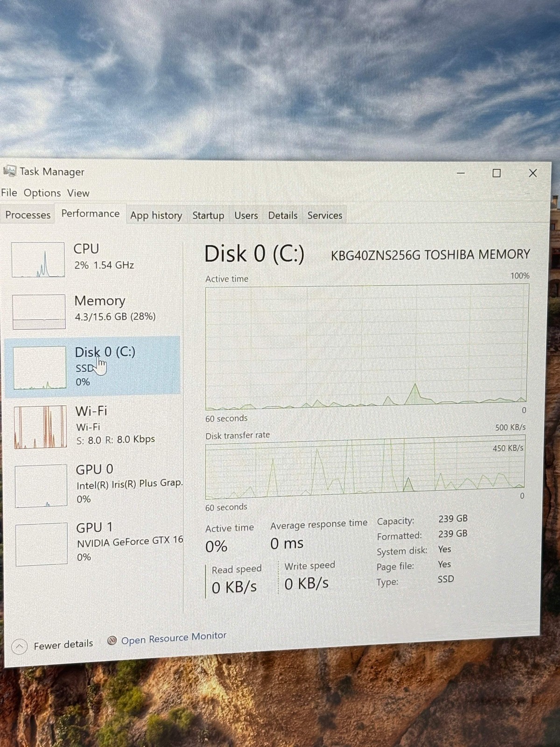Click the Memory mini graph thumbnail
Viewport: 560px width, 747px height.
39,312
